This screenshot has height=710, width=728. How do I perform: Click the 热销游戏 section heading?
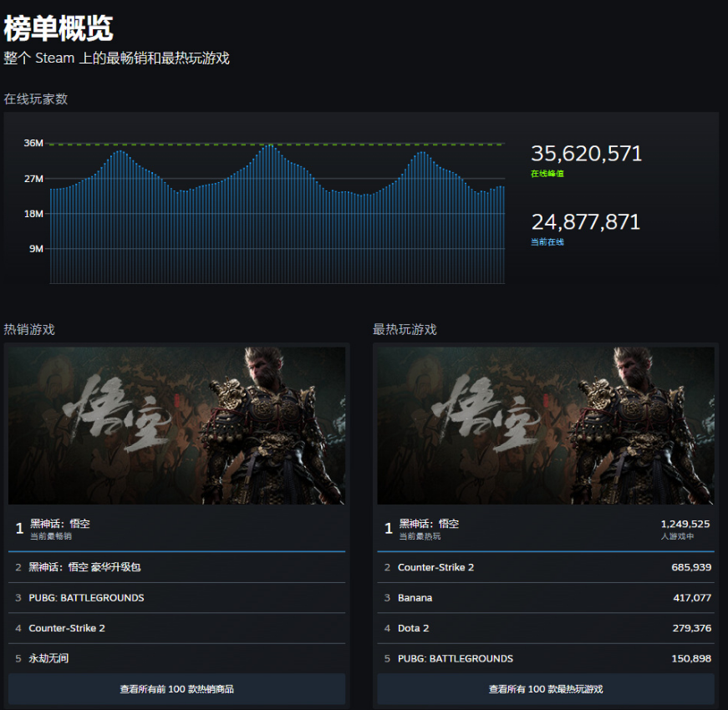(x=29, y=329)
